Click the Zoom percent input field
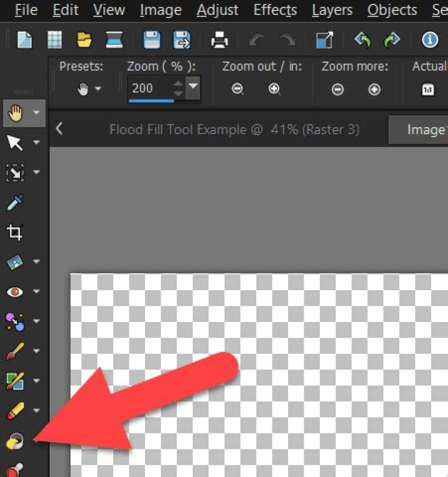The image size is (448, 477). [150, 88]
